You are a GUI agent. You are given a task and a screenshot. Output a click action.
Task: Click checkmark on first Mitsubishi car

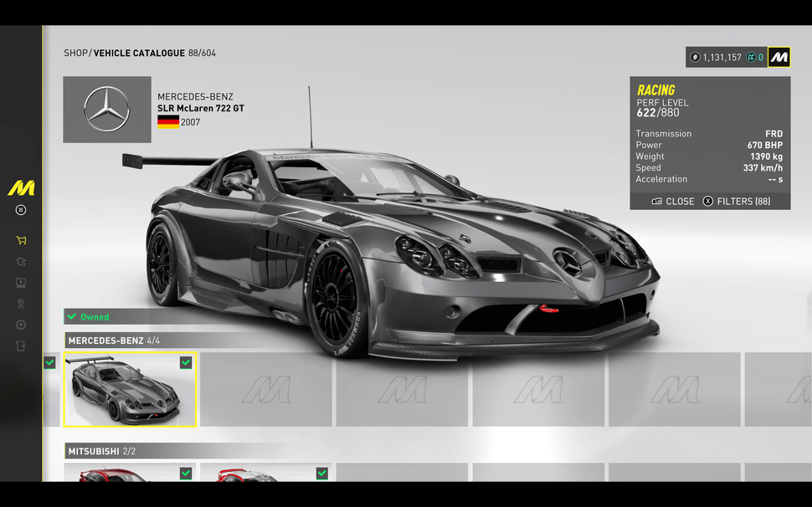click(x=186, y=473)
